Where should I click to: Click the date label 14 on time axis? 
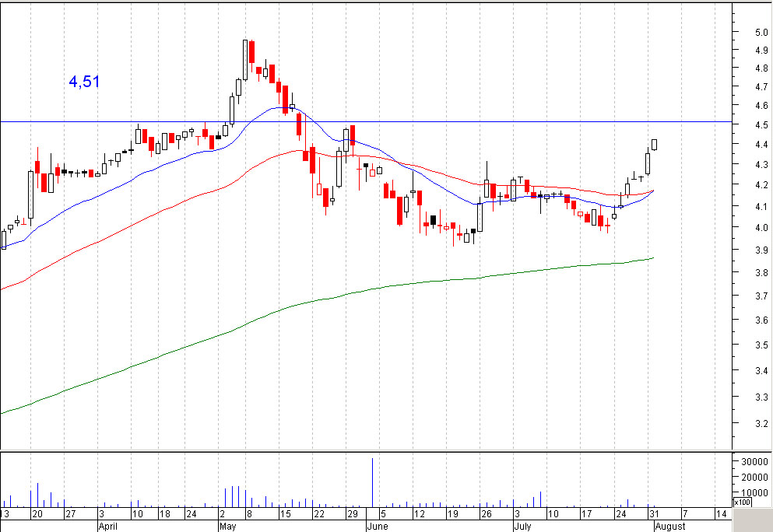(721, 514)
